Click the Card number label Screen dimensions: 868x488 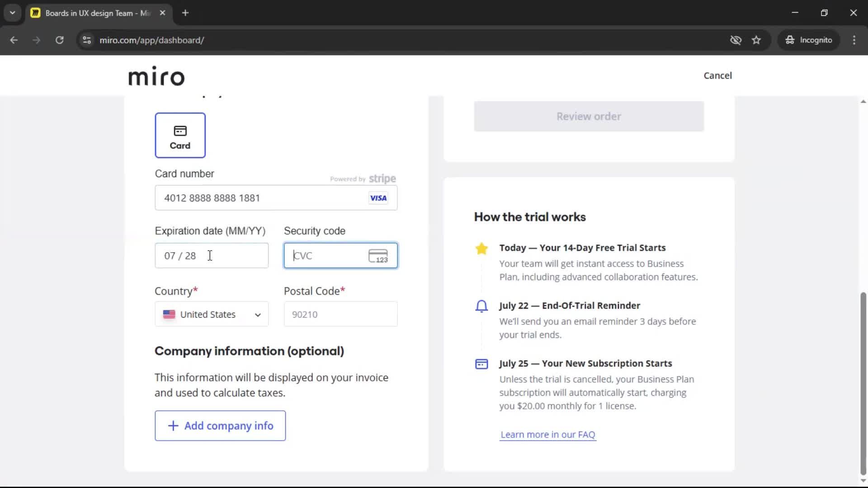click(x=184, y=174)
